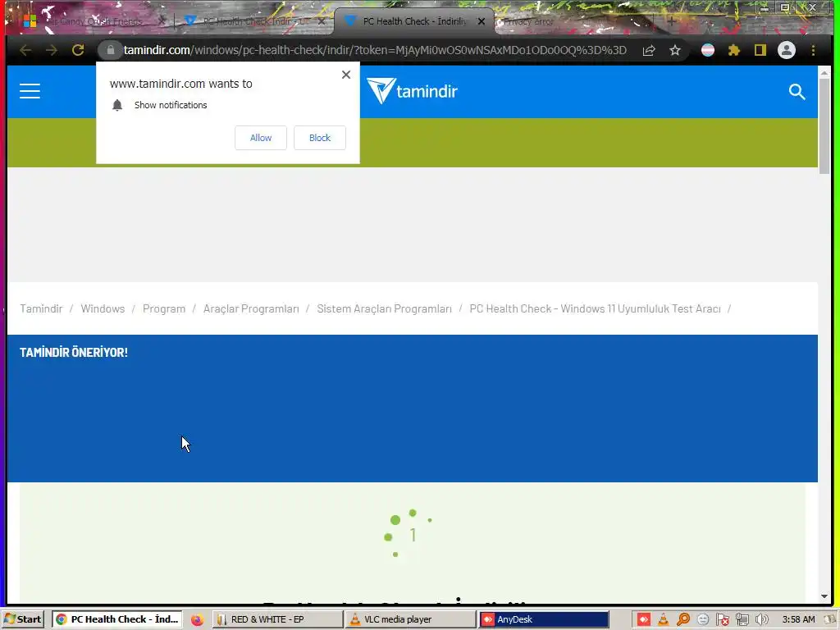
Task: Bookmark this page with the star
Action: coord(675,50)
